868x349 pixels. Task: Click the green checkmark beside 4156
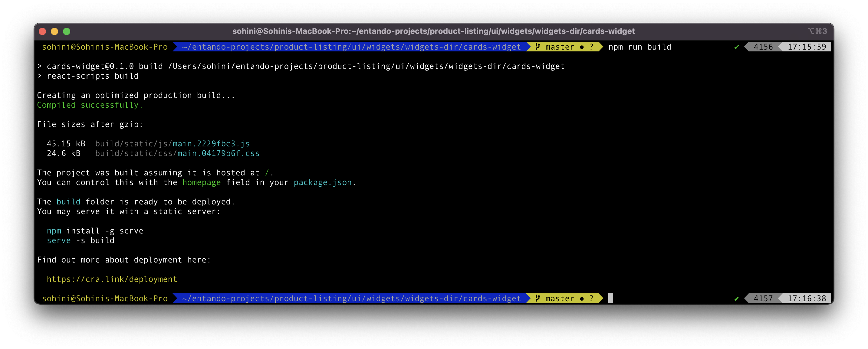[x=737, y=47]
